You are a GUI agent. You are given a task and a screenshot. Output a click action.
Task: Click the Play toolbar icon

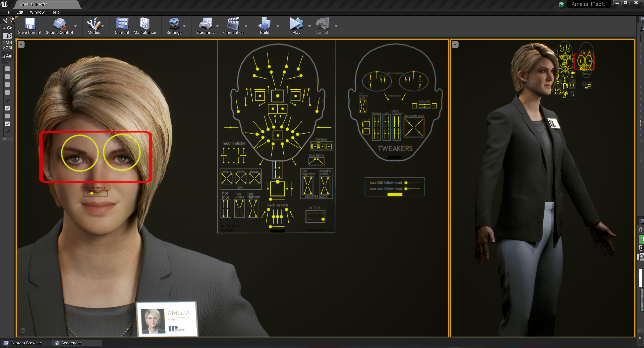(x=296, y=24)
